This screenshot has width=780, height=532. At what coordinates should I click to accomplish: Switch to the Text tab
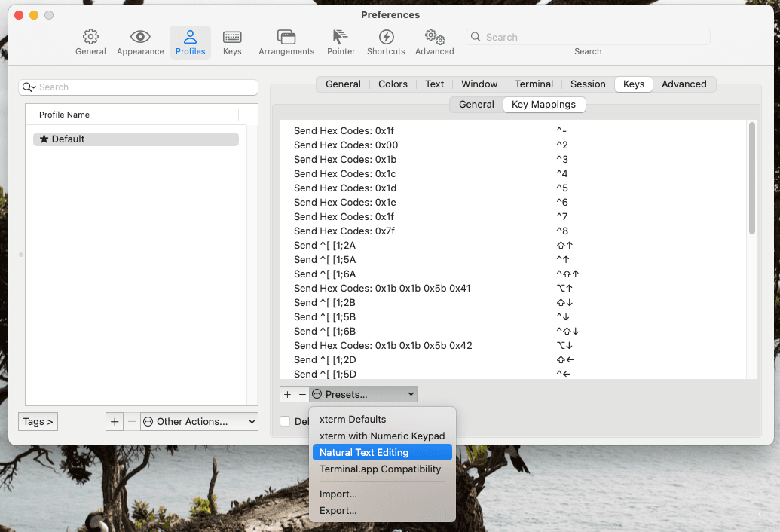pyautogui.click(x=434, y=84)
